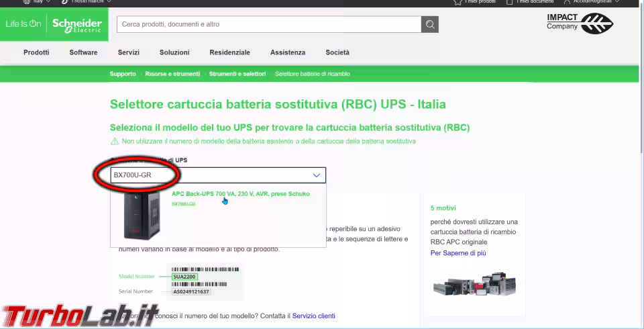Expand the UPS model dropdown arrow

point(317,175)
